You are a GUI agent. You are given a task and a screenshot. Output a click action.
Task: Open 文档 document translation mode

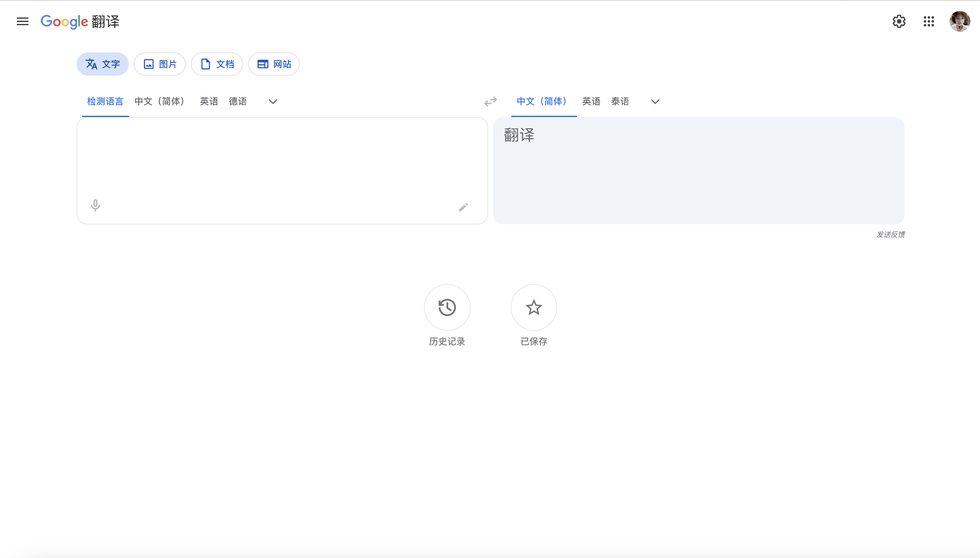click(217, 64)
